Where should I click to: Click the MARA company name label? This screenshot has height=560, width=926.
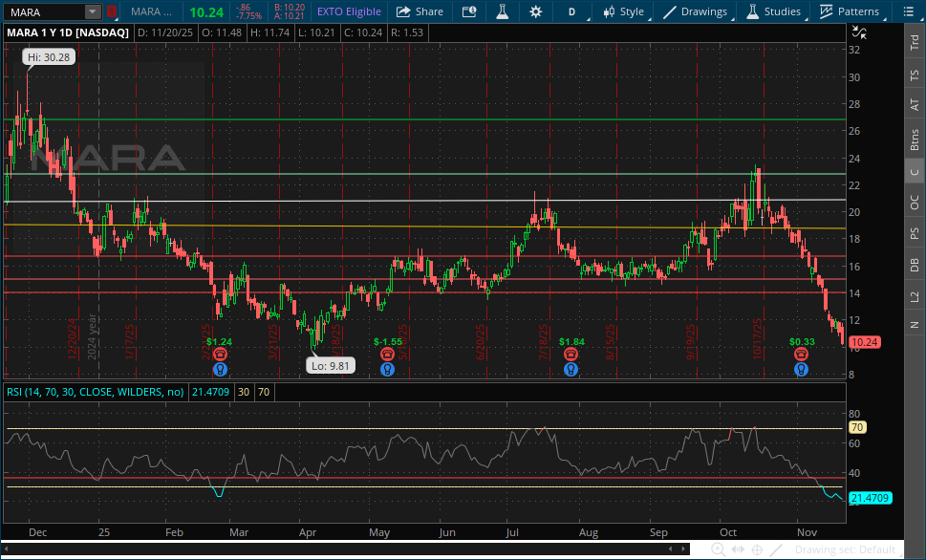coord(151,11)
